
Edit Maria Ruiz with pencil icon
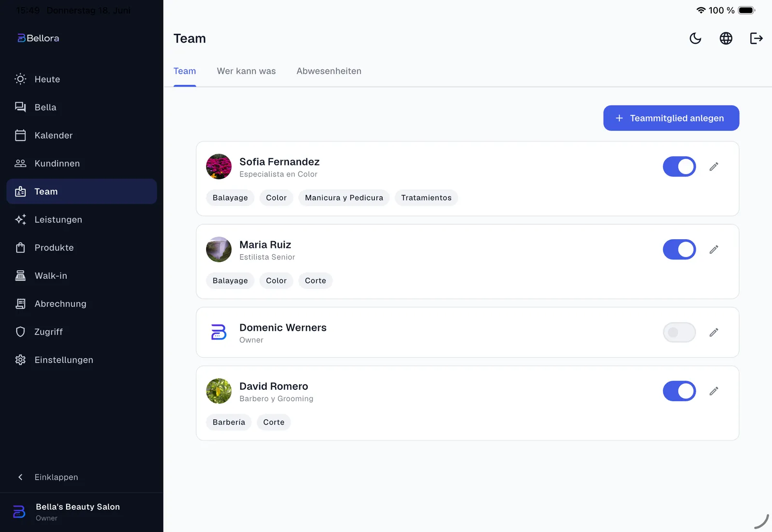[714, 249]
